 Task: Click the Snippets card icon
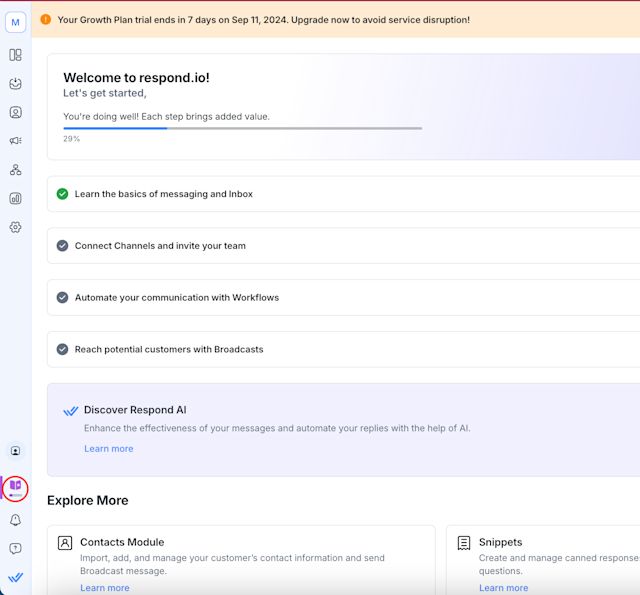[x=464, y=543]
